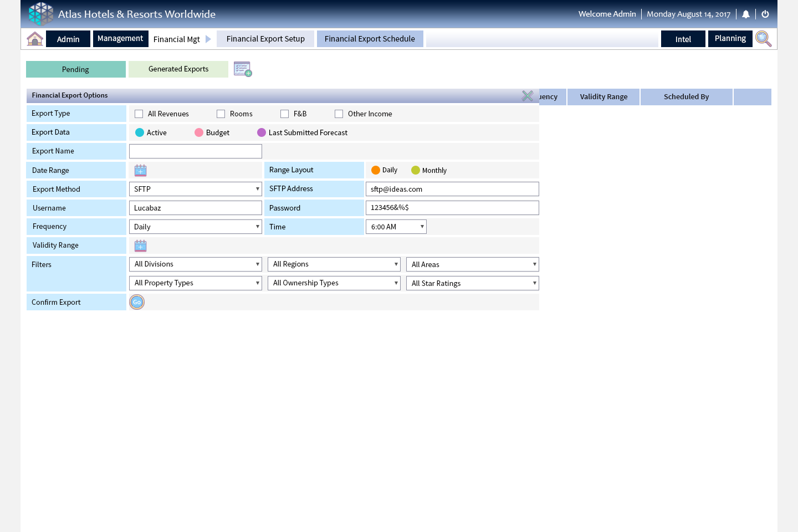Screen dimensions: 798x532
Task: Open the notifications bell icon
Action: [x=746, y=14]
